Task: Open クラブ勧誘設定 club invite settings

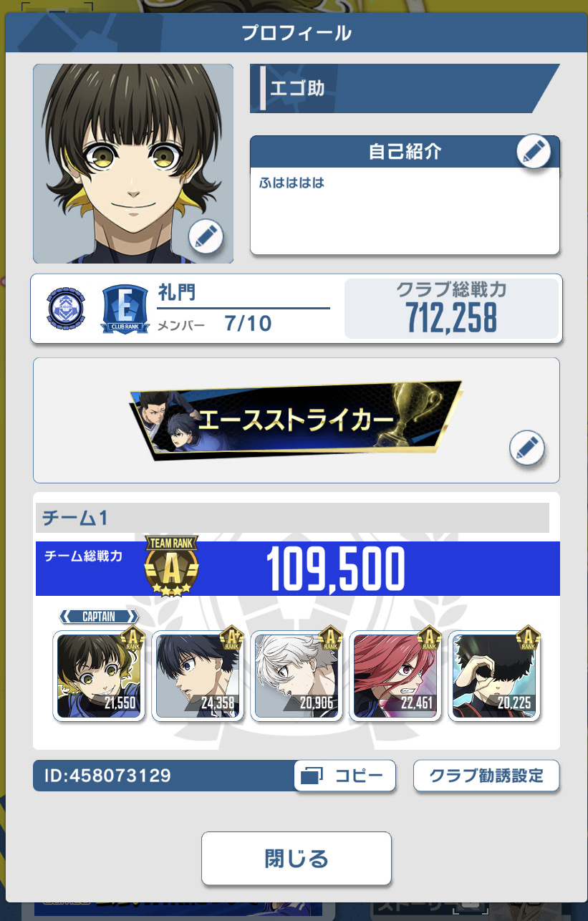Action: (486, 776)
